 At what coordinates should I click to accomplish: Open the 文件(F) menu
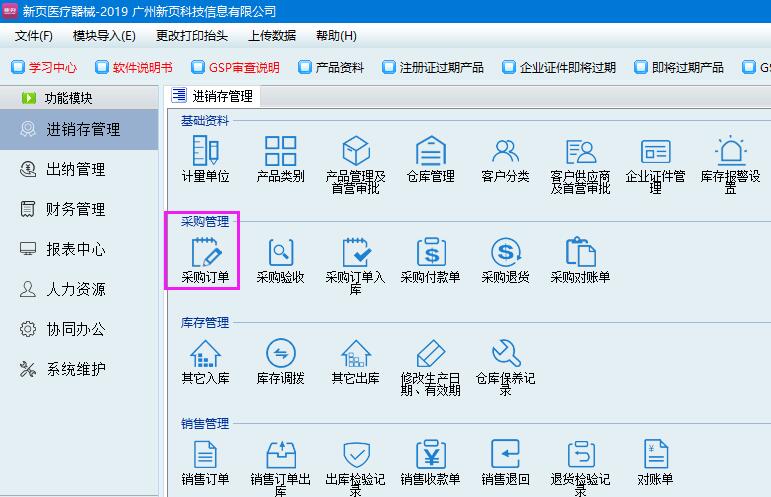coord(34,36)
